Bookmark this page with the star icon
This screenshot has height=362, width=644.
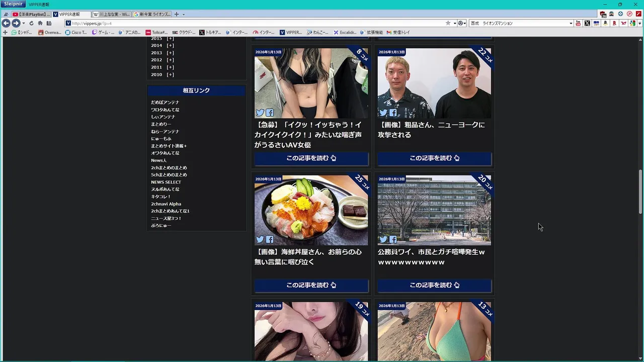tap(448, 23)
